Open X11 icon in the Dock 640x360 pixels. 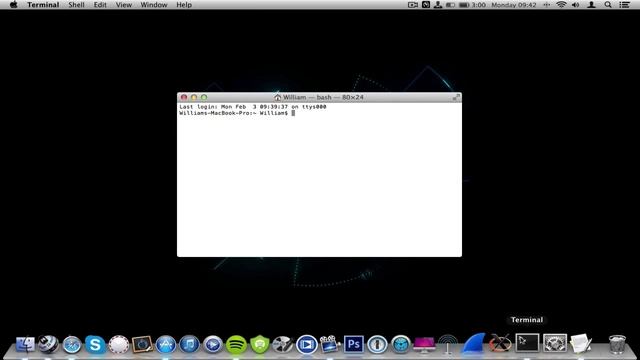500,344
